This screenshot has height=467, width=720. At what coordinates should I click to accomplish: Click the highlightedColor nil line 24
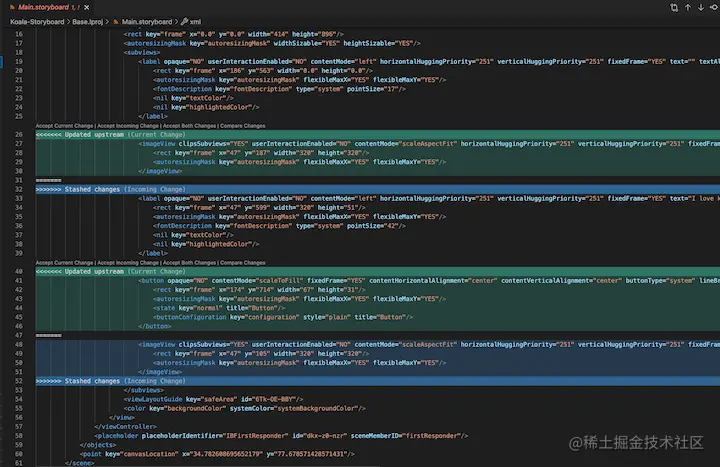(x=206, y=107)
